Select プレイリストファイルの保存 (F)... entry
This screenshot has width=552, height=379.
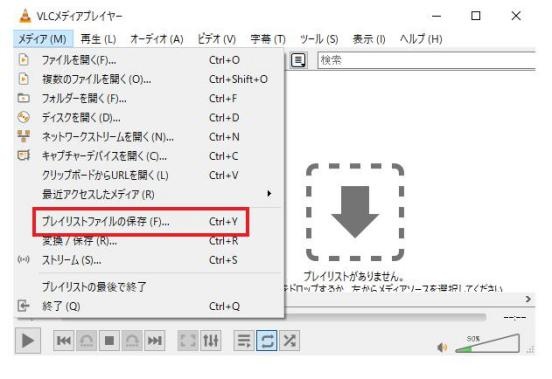click(149, 222)
